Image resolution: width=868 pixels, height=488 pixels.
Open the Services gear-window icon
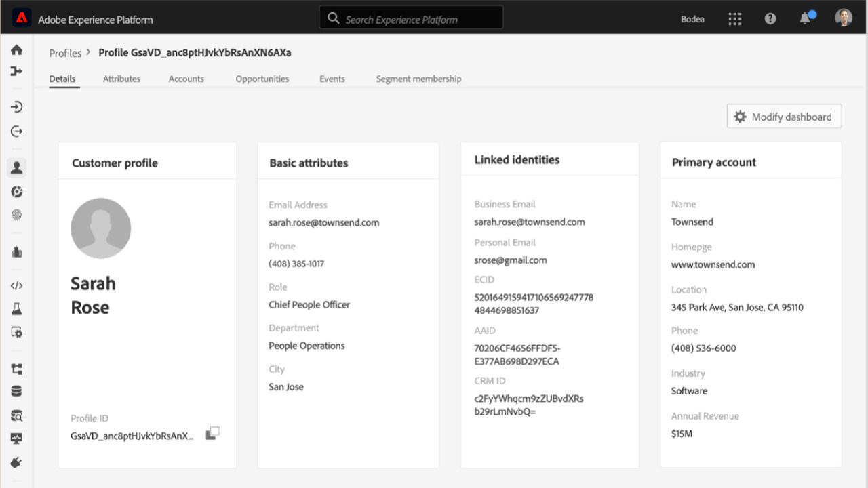[17, 333]
